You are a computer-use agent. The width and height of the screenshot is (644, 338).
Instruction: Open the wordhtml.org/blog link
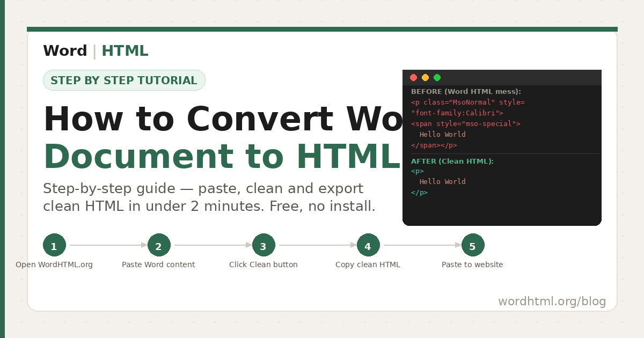pyautogui.click(x=551, y=302)
